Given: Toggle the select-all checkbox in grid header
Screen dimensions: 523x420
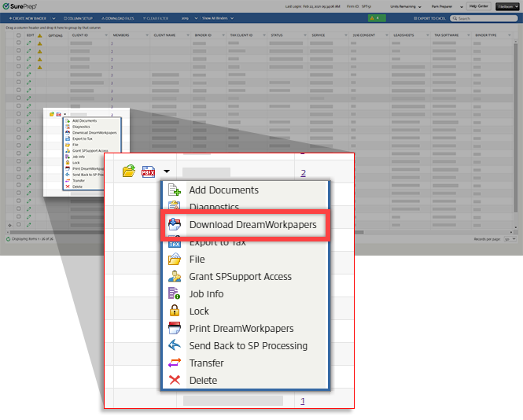Looking at the screenshot, I should (x=19, y=35).
